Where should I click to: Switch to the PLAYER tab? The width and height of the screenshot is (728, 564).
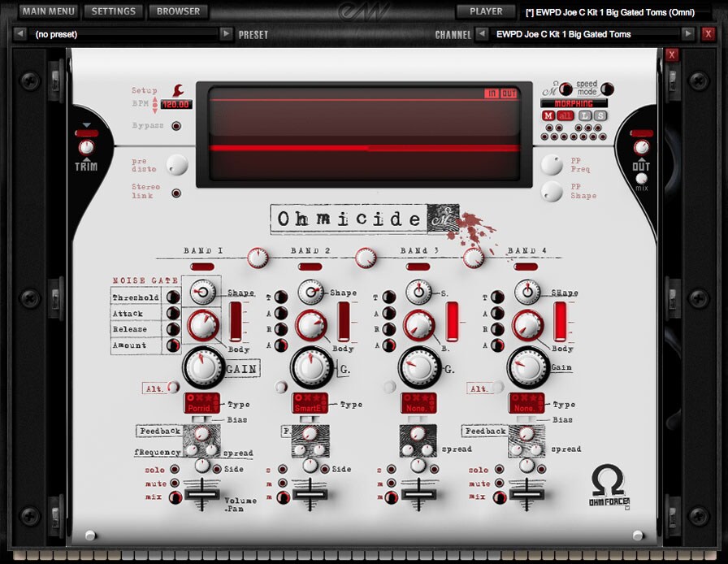(x=486, y=11)
